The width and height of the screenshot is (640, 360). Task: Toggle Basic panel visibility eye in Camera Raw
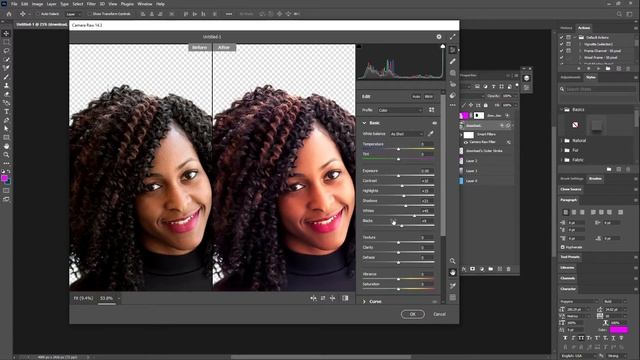pos(434,123)
